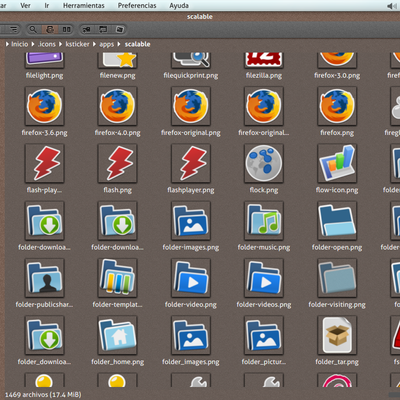Click the filenew.png file name
The image size is (400, 400).
pos(117,76)
